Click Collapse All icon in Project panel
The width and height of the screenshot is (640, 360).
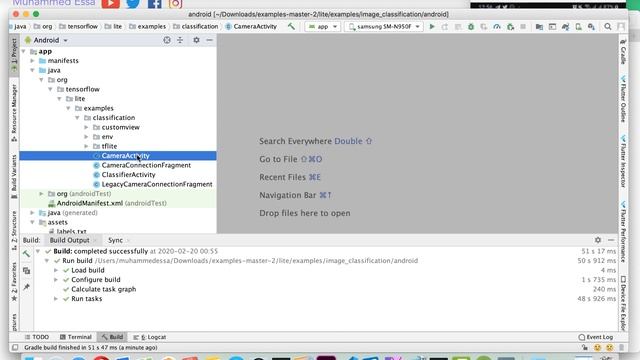(x=180, y=40)
